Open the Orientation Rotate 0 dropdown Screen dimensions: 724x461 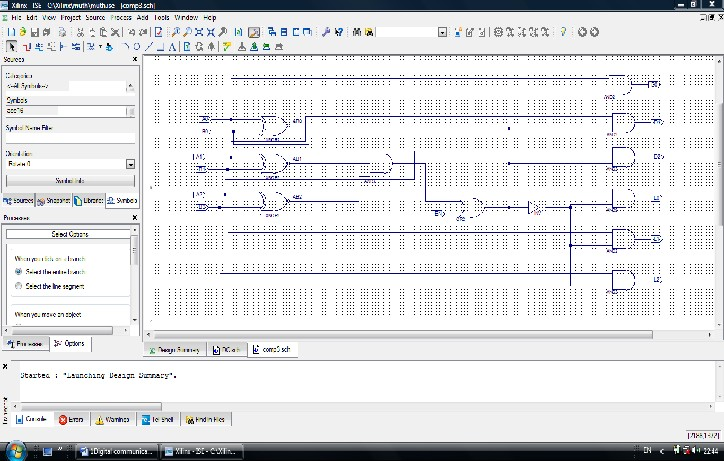(130, 164)
